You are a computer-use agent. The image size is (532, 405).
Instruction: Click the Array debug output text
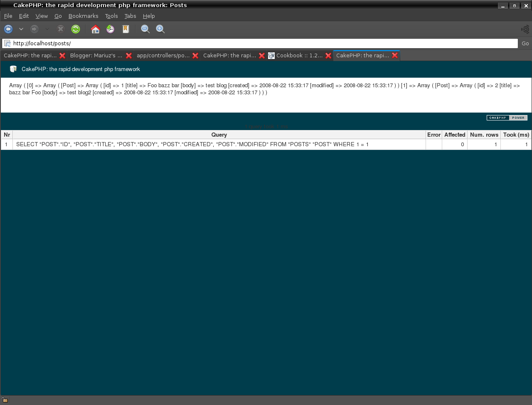(x=264, y=89)
